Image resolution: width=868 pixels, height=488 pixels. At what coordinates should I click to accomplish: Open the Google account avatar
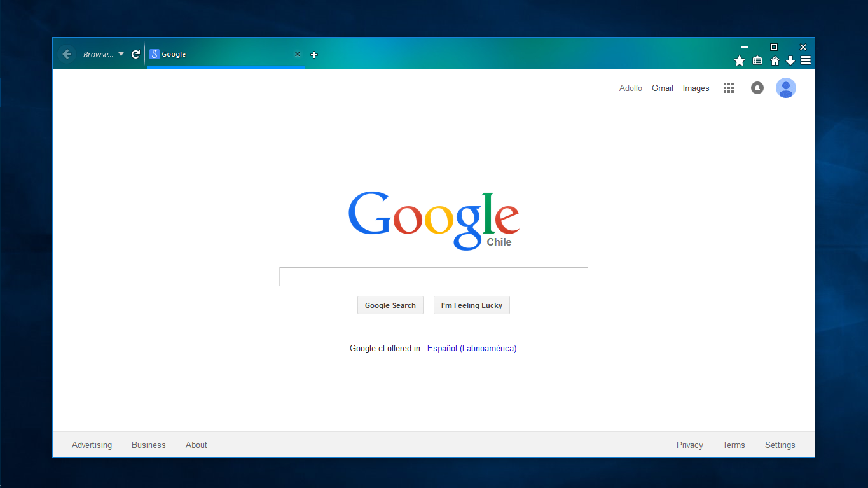[786, 88]
